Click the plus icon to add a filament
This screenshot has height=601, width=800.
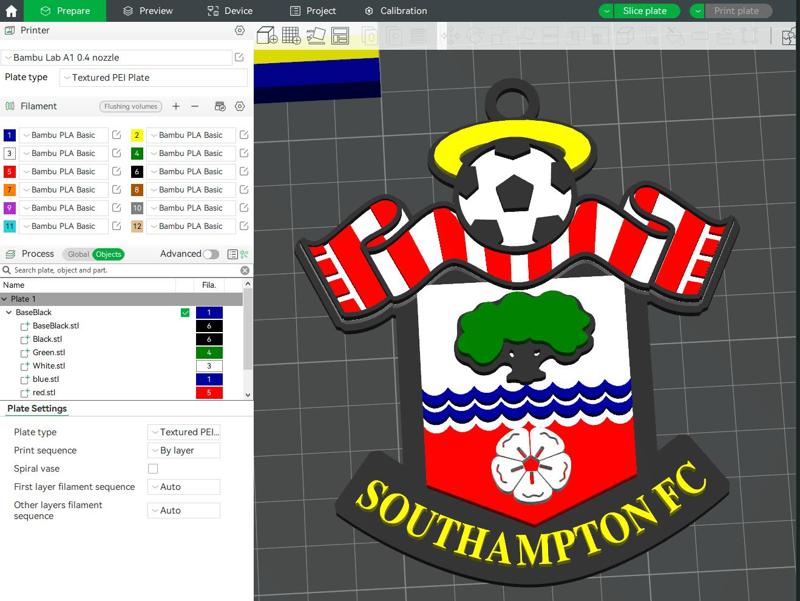[176, 106]
